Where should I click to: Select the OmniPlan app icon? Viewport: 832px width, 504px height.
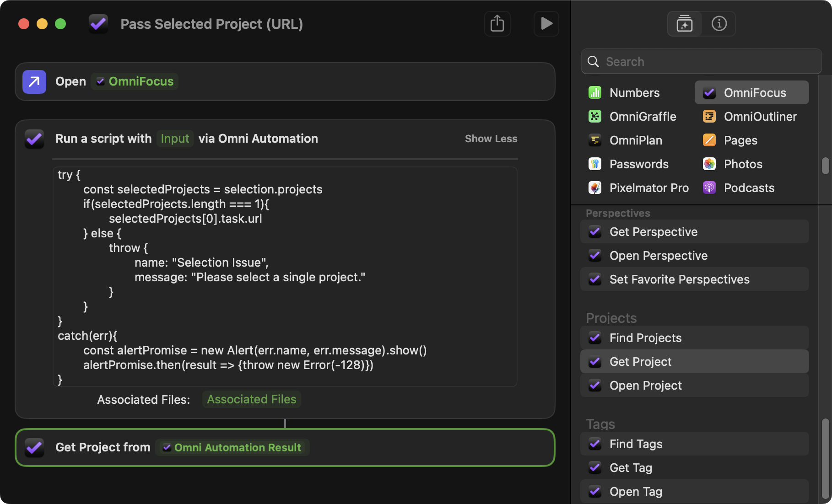(595, 140)
